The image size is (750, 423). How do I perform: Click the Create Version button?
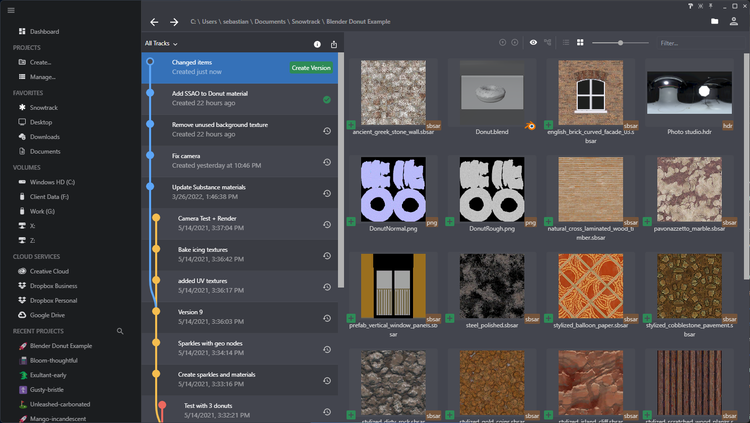pos(310,67)
